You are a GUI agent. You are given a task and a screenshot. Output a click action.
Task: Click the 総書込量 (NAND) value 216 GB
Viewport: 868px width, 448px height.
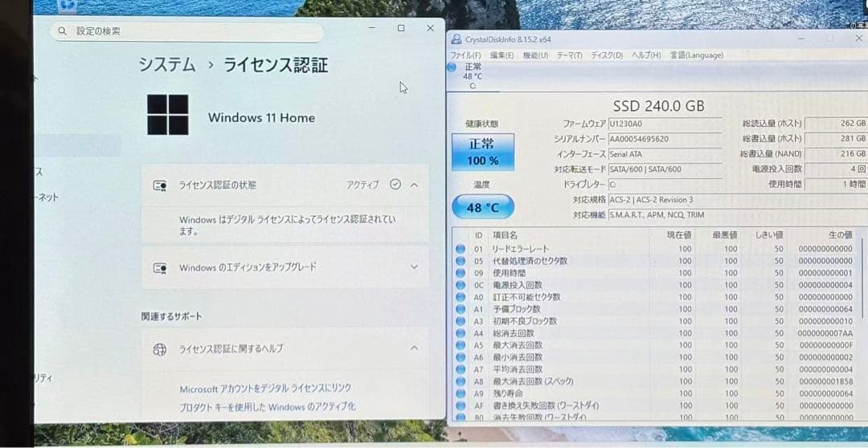click(836, 154)
